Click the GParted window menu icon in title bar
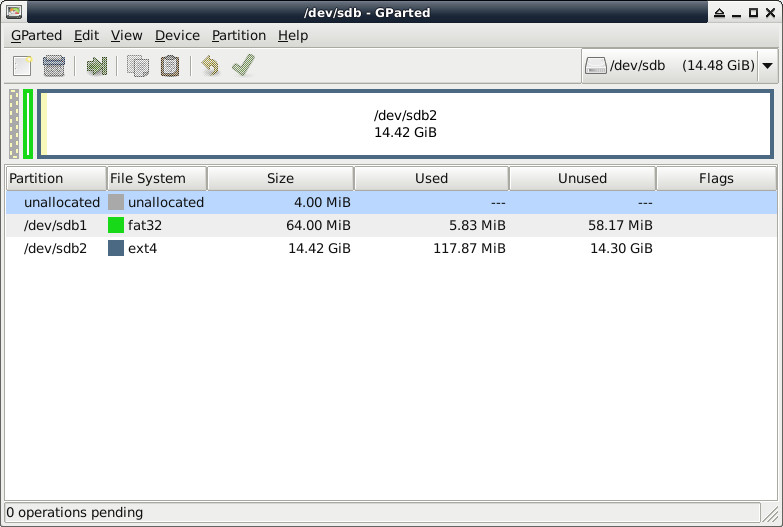783x527 pixels. (14, 11)
